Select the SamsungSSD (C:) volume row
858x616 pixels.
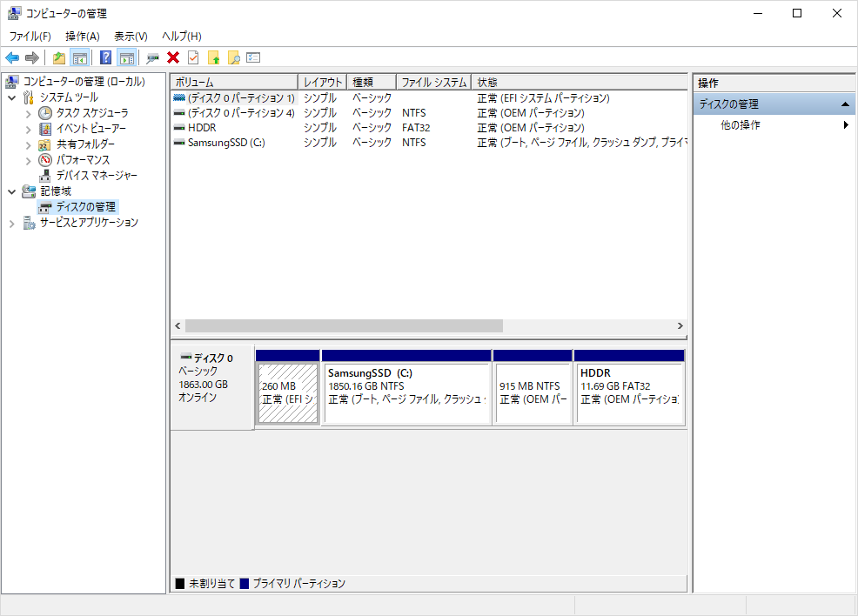(x=429, y=142)
